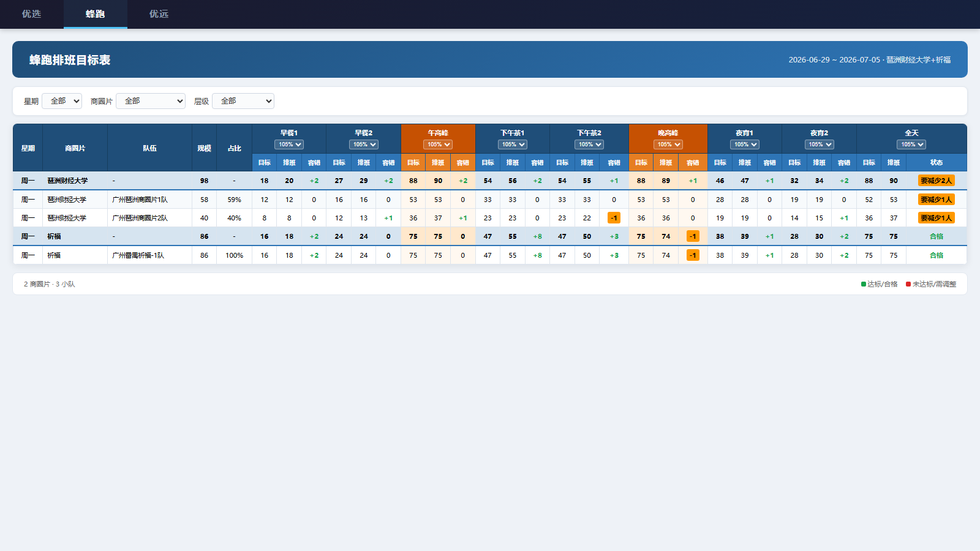Click the 状态 column header
The width and height of the screenshot is (980, 551).
tap(937, 163)
